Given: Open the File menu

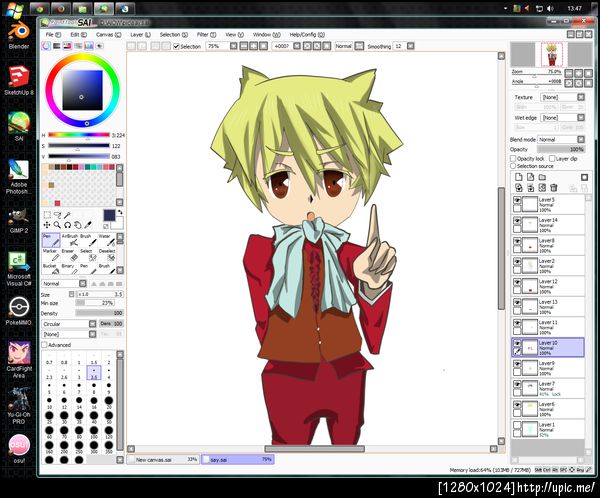Looking at the screenshot, I should tap(53, 34).
